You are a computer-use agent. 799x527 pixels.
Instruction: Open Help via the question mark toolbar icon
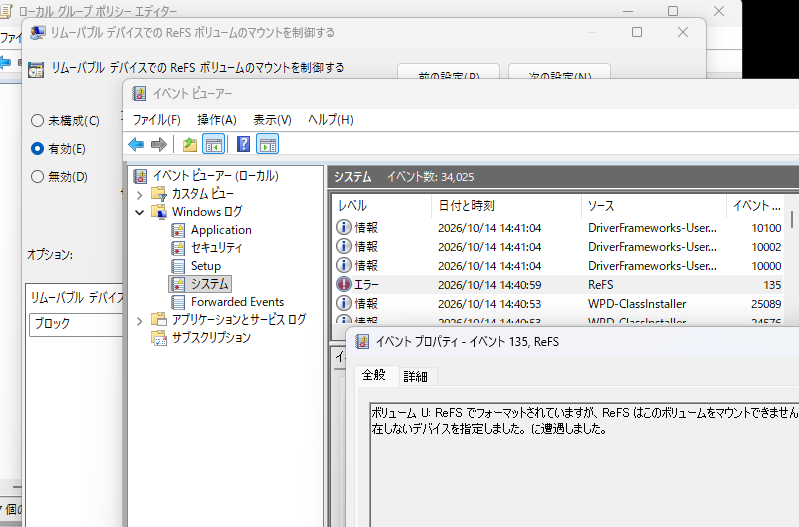[244, 145]
